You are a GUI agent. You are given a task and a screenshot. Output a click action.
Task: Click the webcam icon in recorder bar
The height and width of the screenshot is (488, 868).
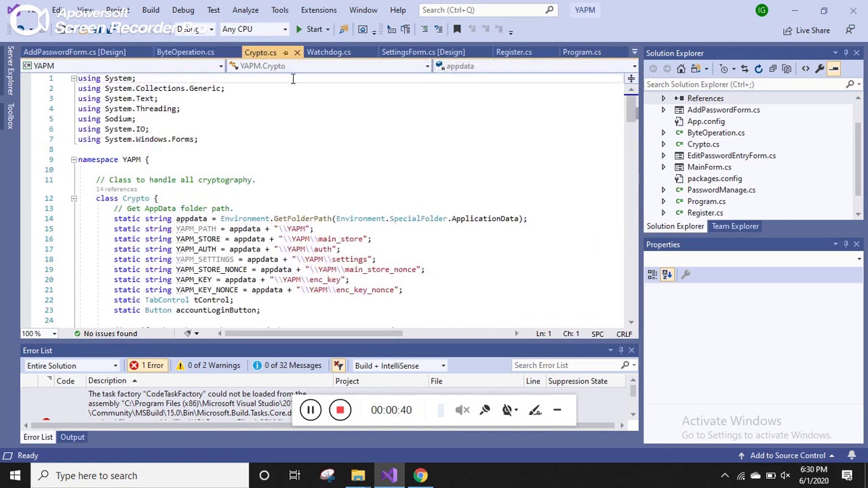507,410
